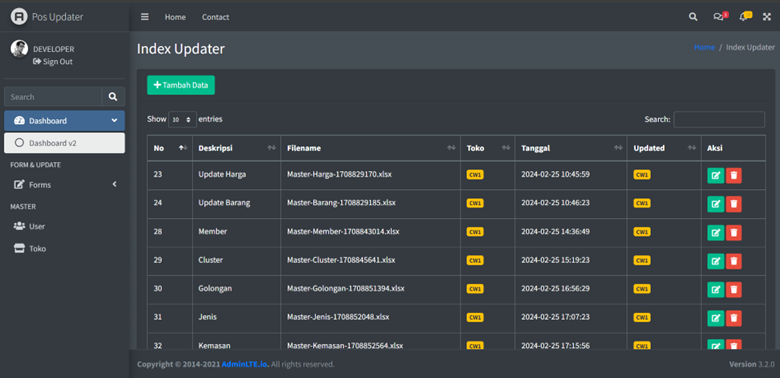Toggle fullscreen with expand arrows icon
The width and height of the screenshot is (780, 378).
point(767,17)
